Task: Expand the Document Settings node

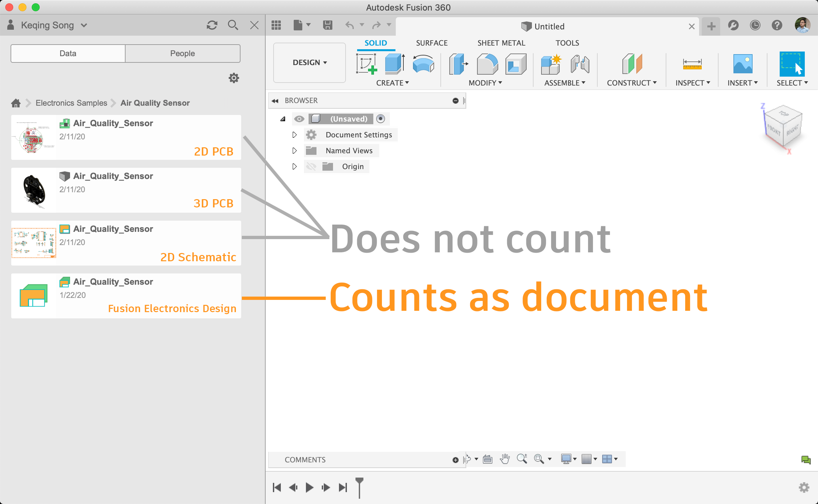Action: pyautogui.click(x=294, y=135)
